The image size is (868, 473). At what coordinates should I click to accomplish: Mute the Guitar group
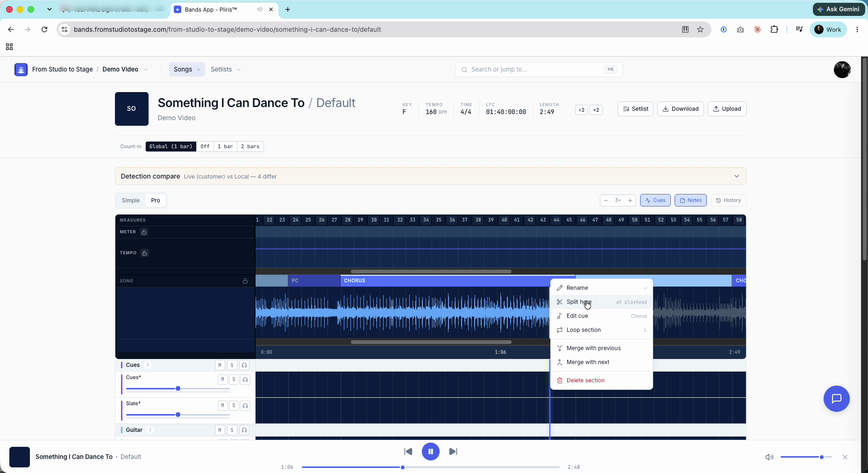(220, 430)
